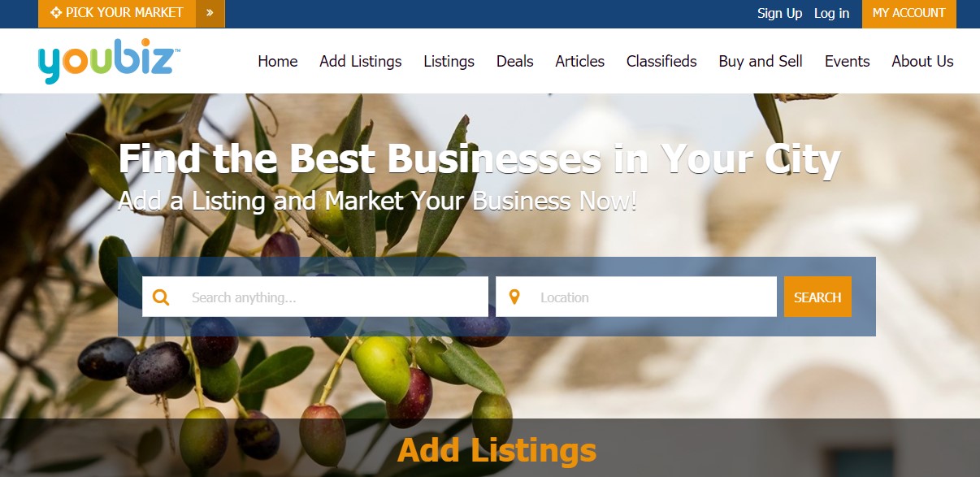Select Deals from the navigation bar
The width and height of the screenshot is (980, 477).
click(515, 61)
